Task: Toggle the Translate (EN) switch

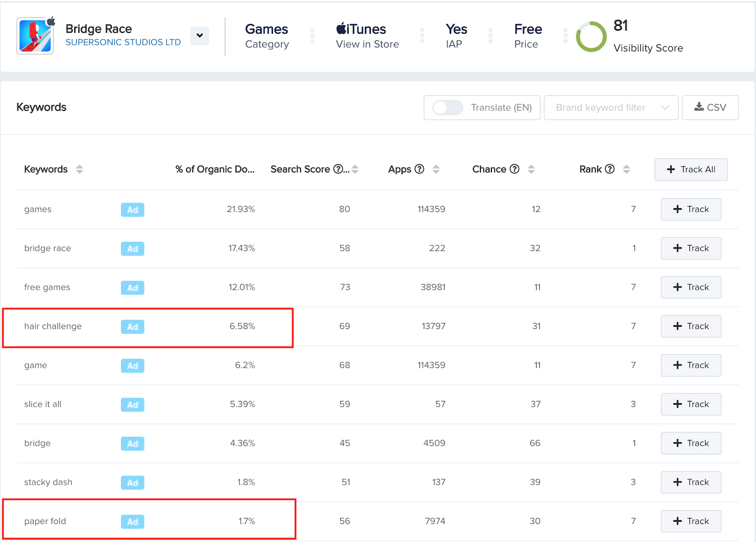Action: (448, 108)
